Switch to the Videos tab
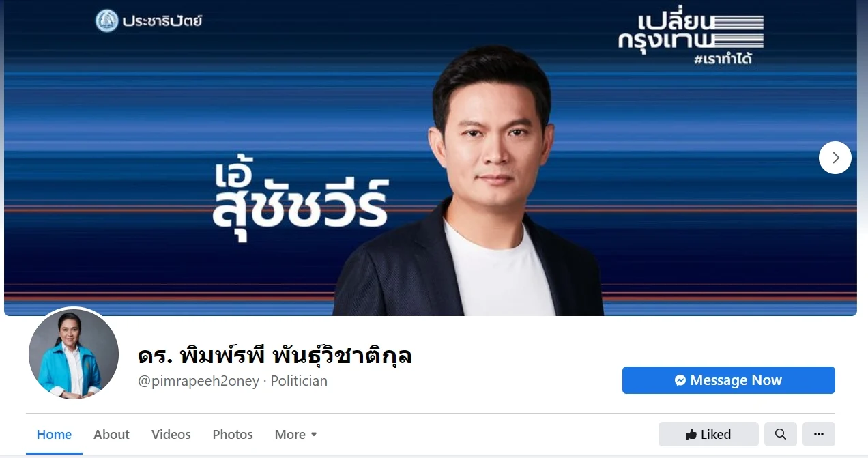Viewport: 868px width, 458px height. (171, 434)
